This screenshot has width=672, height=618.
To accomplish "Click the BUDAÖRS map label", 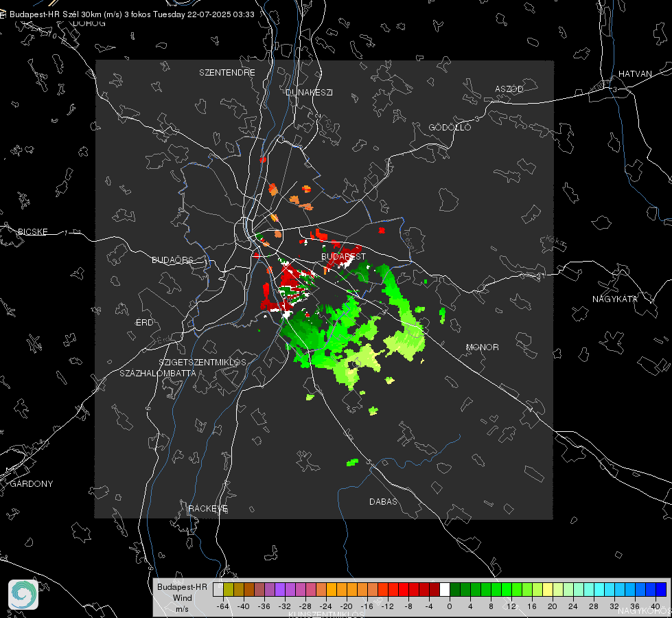I will (x=173, y=260).
